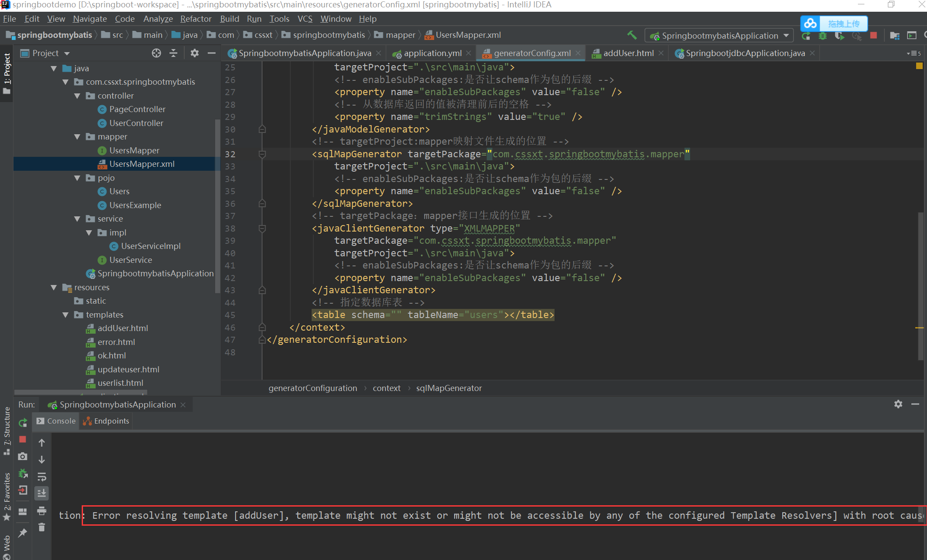Open the VCS menu
Viewport: 927px width, 560px height.
click(305, 19)
